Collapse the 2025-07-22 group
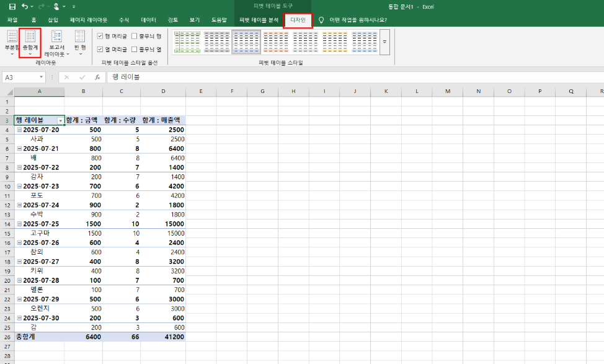Screen dimensions: 604x364 pyautogui.click(x=19, y=167)
